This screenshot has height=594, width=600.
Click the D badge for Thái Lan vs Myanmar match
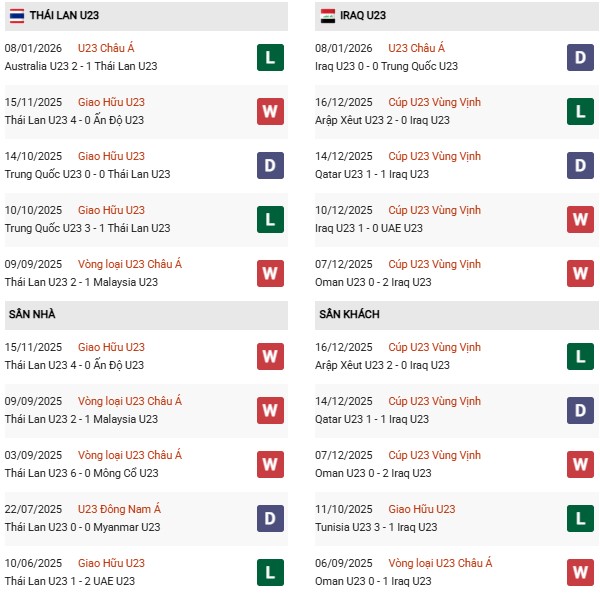click(x=270, y=518)
